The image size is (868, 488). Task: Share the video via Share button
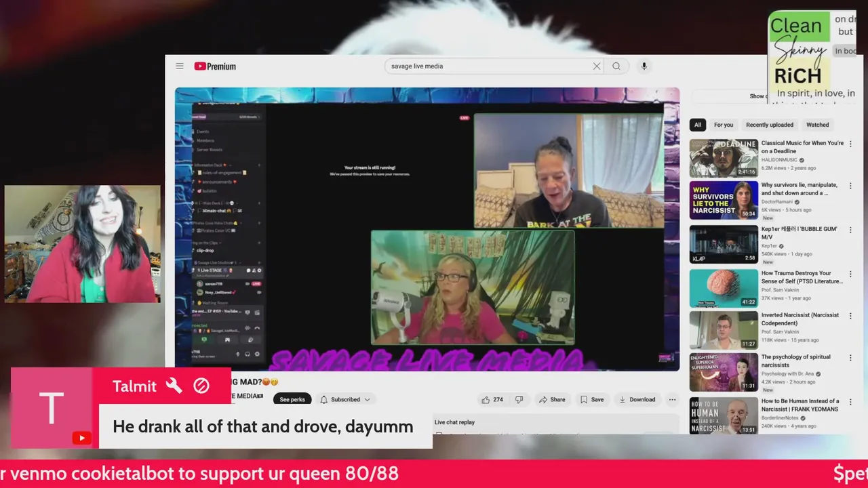pyautogui.click(x=552, y=400)
